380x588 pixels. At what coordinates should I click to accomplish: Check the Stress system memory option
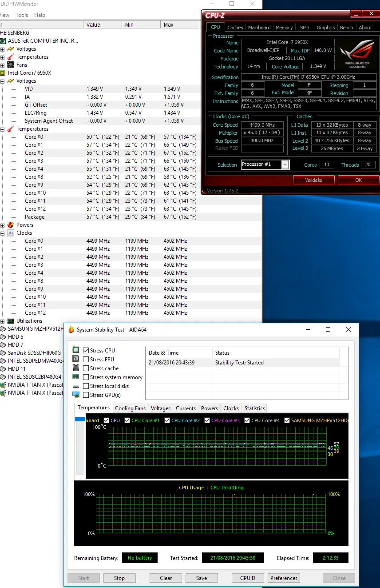pyautogui.click(x=86, y=377)
